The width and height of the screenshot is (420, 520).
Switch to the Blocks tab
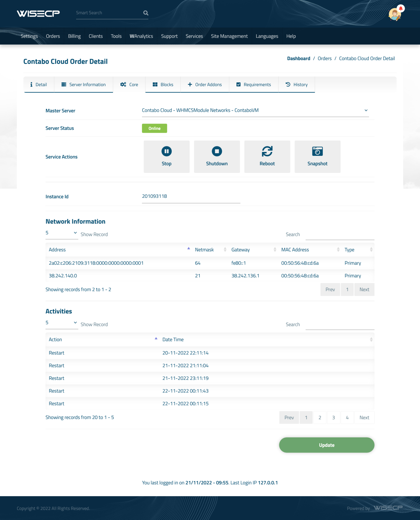tap(163, 84)
